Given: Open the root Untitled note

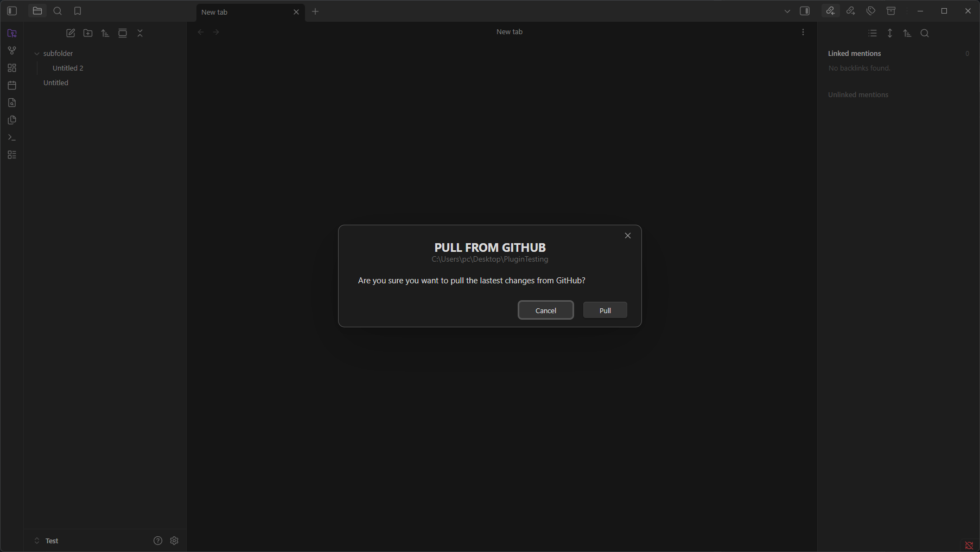Looking at the screenshot, I should point(56,83).
